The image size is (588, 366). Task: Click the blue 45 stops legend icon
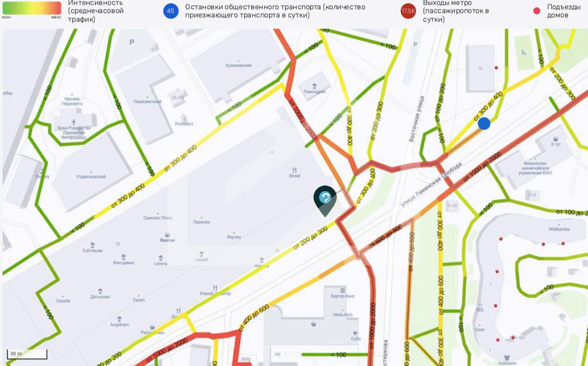coord(171,11)
